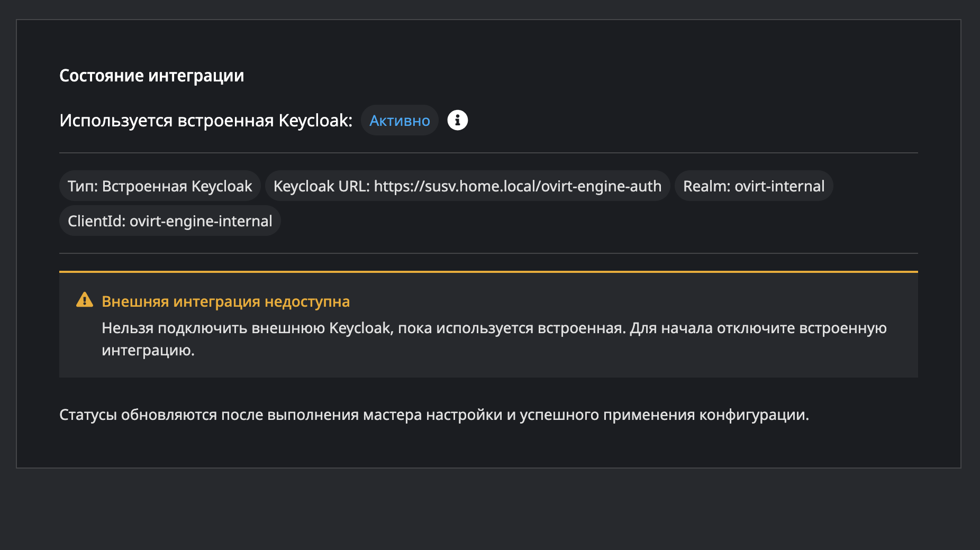
Task: Click the yellow warning triangle icon
Action: point(85,300)
